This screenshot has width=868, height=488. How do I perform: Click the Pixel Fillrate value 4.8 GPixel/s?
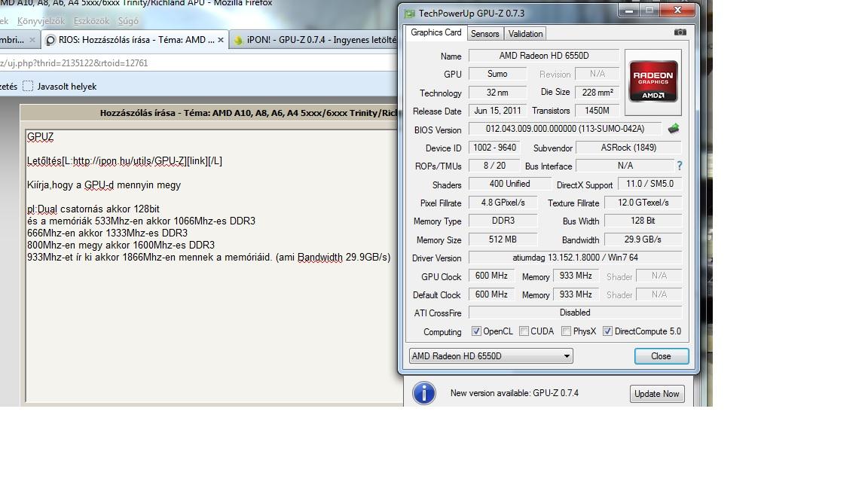point(503,203)
